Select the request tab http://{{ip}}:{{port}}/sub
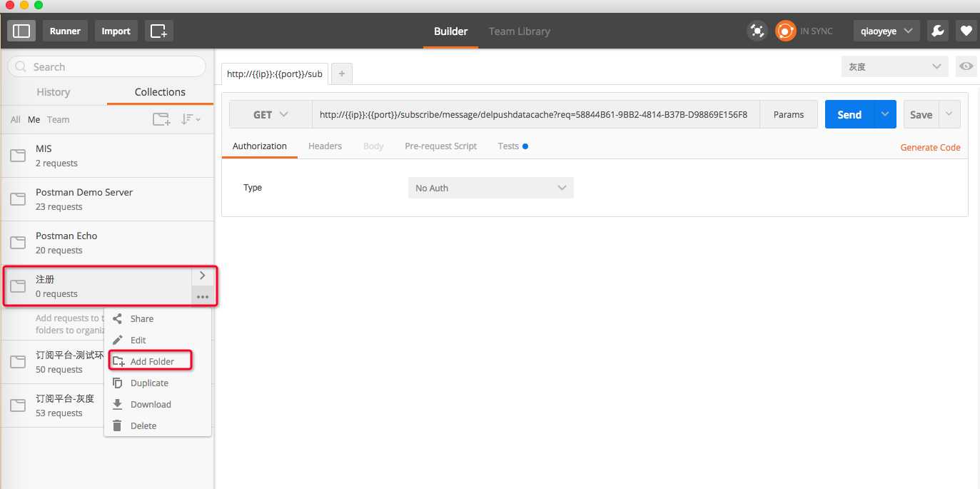The width and height of the screenshot is (980, 489). tap(275, 74)
